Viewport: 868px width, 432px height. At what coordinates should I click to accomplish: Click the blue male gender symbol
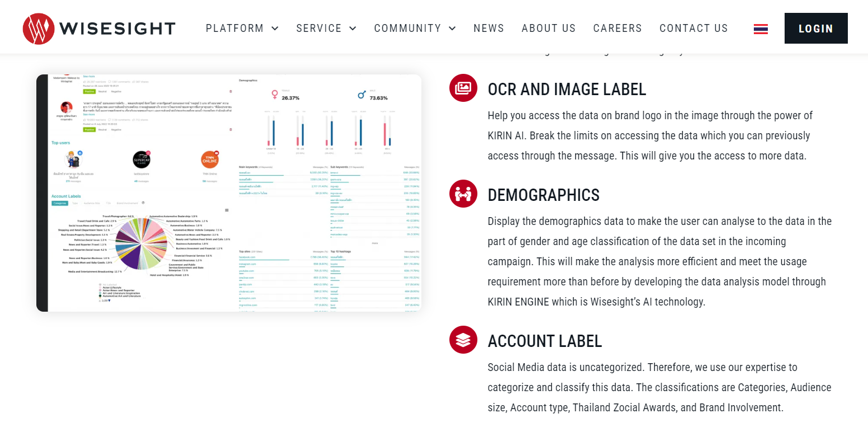pyautogui.click(x=362, y=95)
